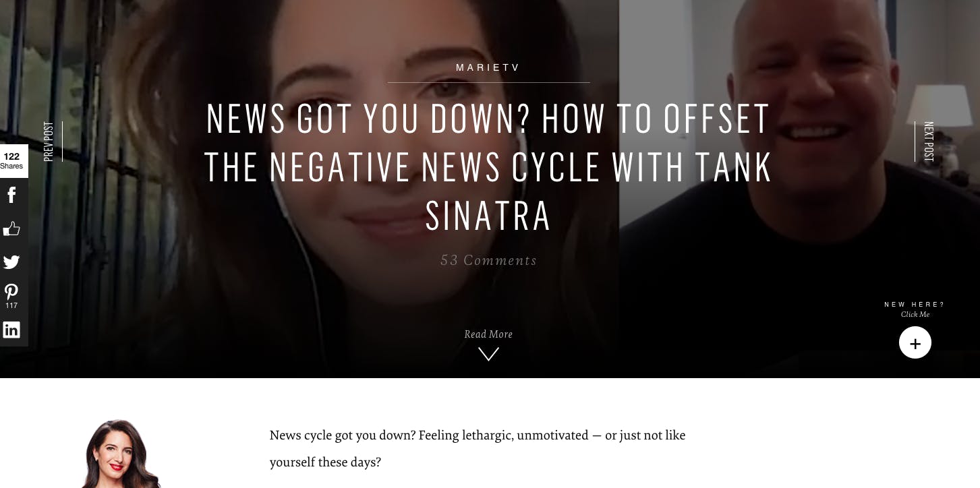This screenshot has width=980, height=488.
Task: Share the article on Twitter
Action: pyautogui.click(x=11, y=262)
